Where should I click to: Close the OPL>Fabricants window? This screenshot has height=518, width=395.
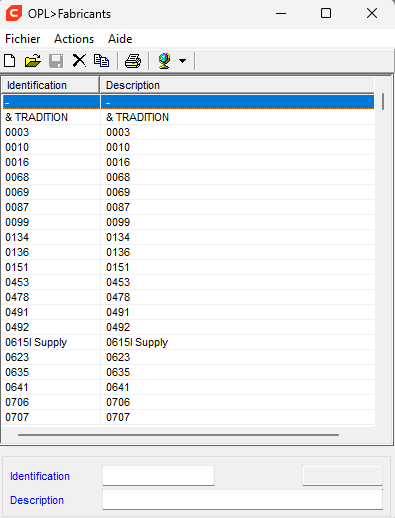(x=372, y=13)
